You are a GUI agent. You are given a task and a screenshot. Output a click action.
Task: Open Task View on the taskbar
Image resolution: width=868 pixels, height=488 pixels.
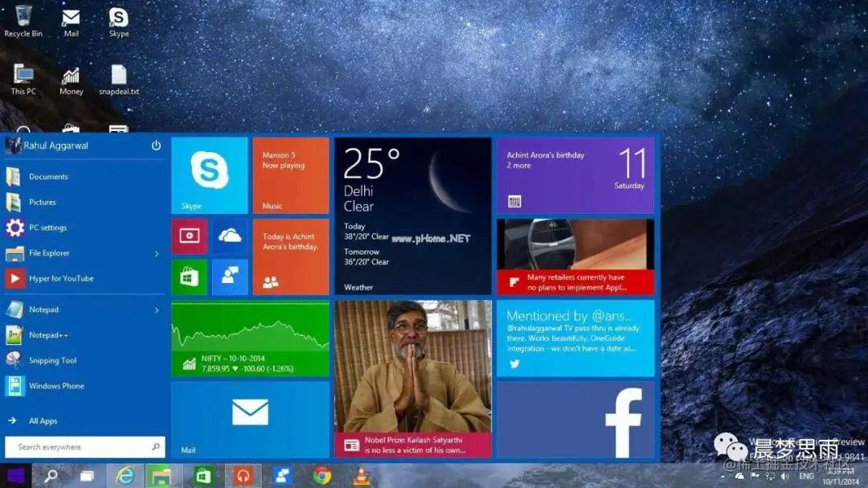pyautogui.click(x=87, y=476)
